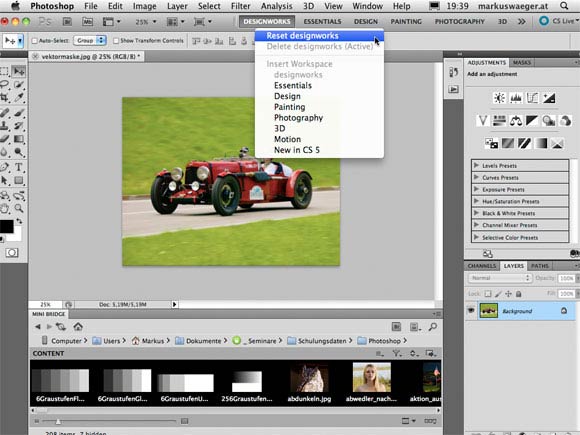Select the Type tool
580x435 pixels.
tap(18, 167)
